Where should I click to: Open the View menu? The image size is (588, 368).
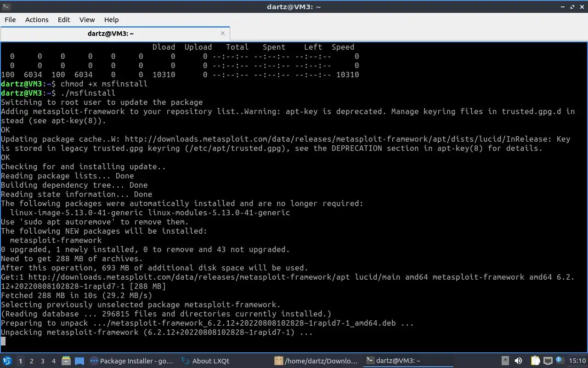click(x=87, y=19)
